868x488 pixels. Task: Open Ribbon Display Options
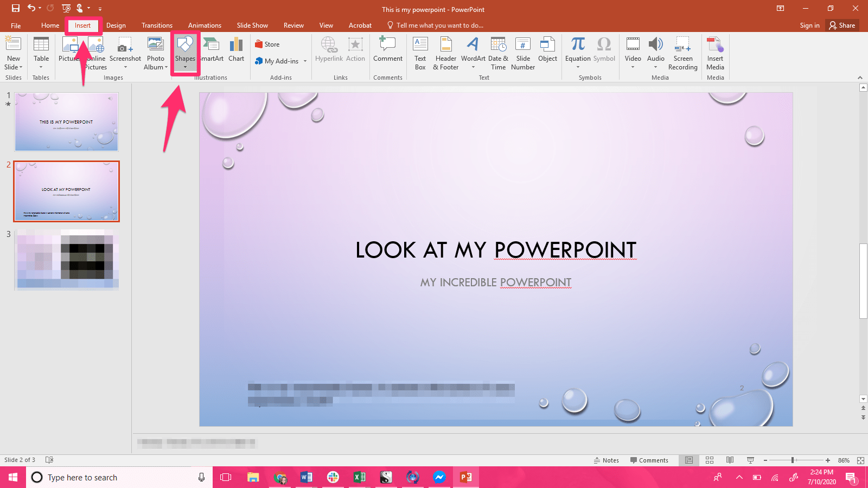click(780, 8)
